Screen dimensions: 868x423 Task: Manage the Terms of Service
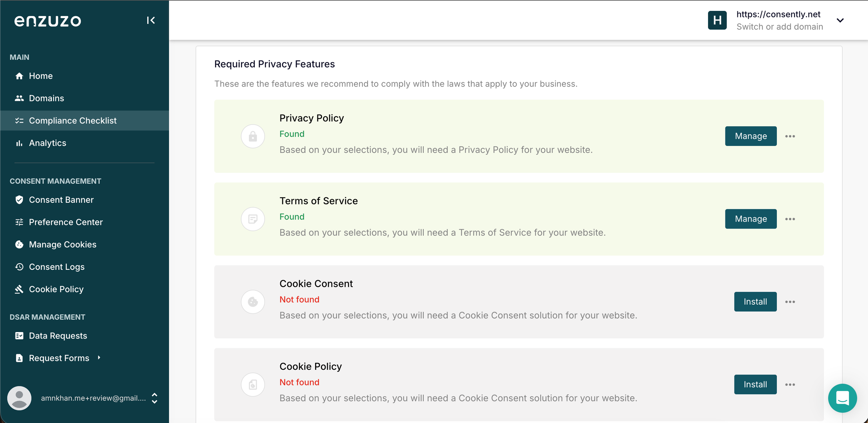coord(751,219)
